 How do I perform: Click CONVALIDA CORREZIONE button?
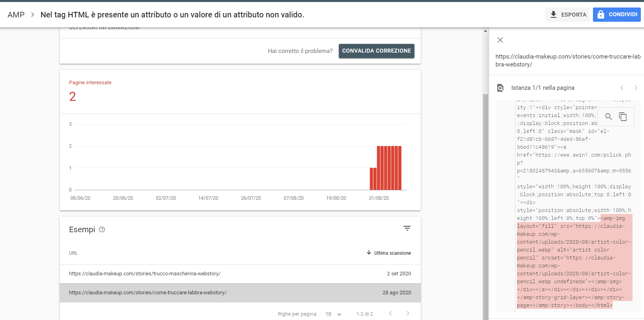click(x=376, y=51)
